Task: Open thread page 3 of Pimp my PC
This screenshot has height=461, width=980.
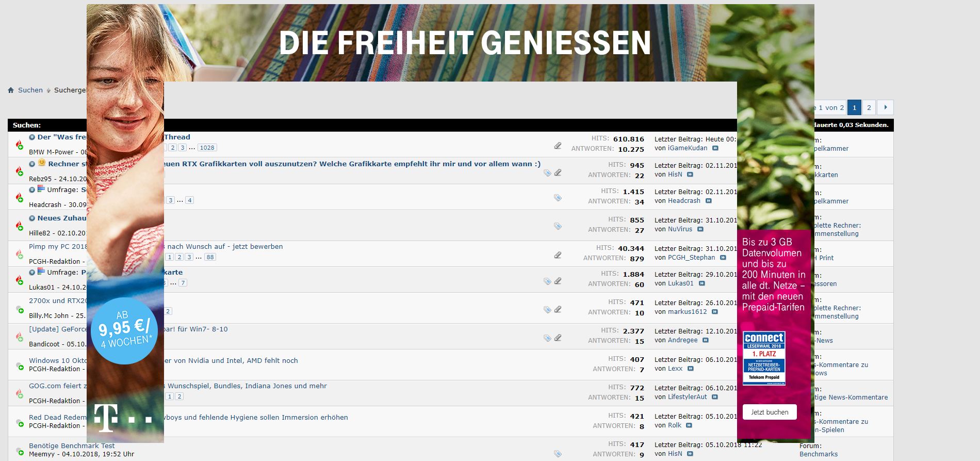Action: click(189, 257)
